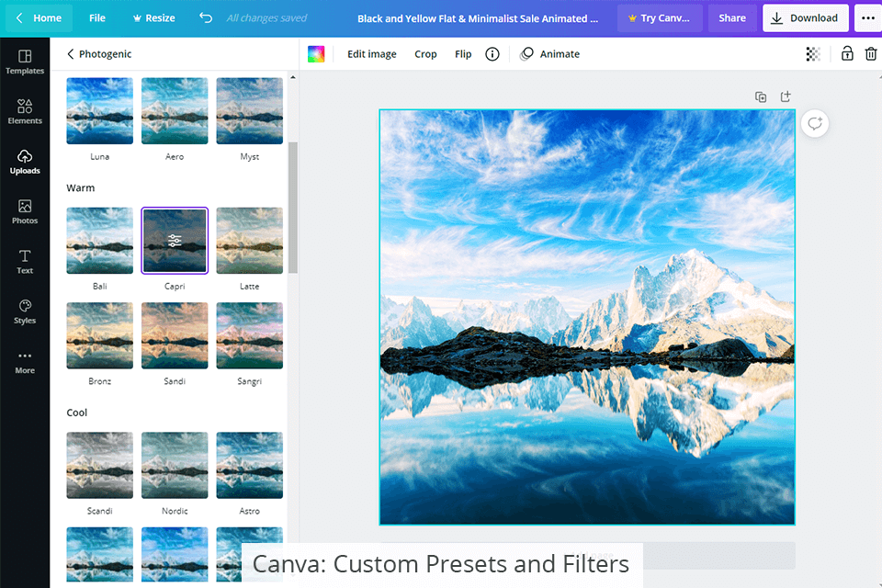Click the Cool section heading
The width and height of the screenshot is (882, 588).
(76, 413)
